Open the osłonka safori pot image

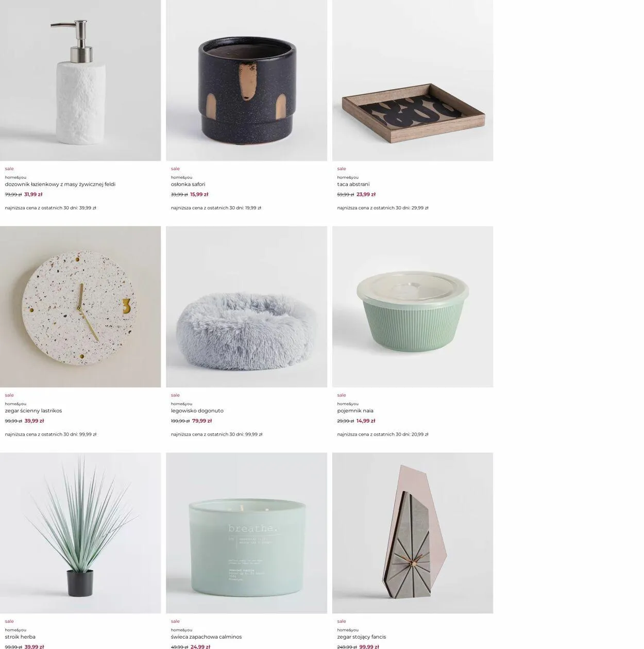click(x=246, y=80)
